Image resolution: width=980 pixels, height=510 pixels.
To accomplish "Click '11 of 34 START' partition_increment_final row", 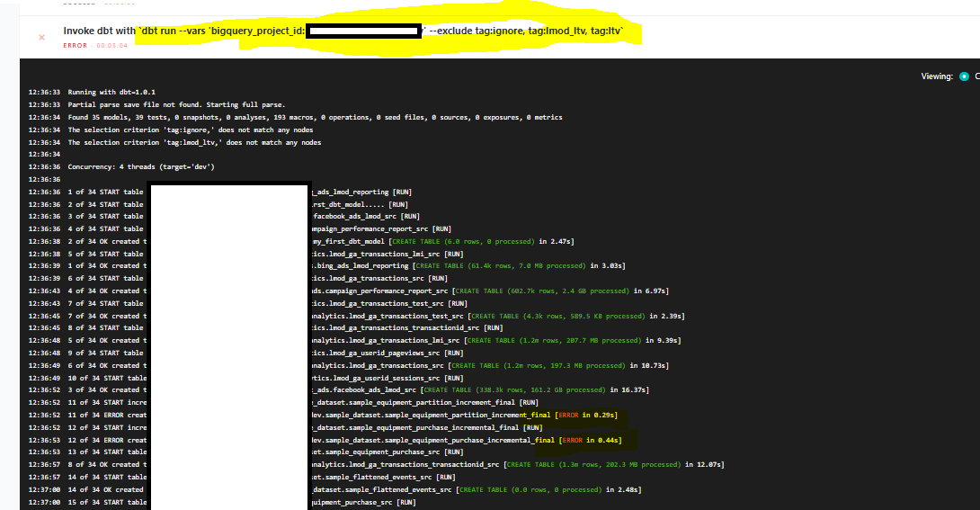I will (x=283, y=402).
